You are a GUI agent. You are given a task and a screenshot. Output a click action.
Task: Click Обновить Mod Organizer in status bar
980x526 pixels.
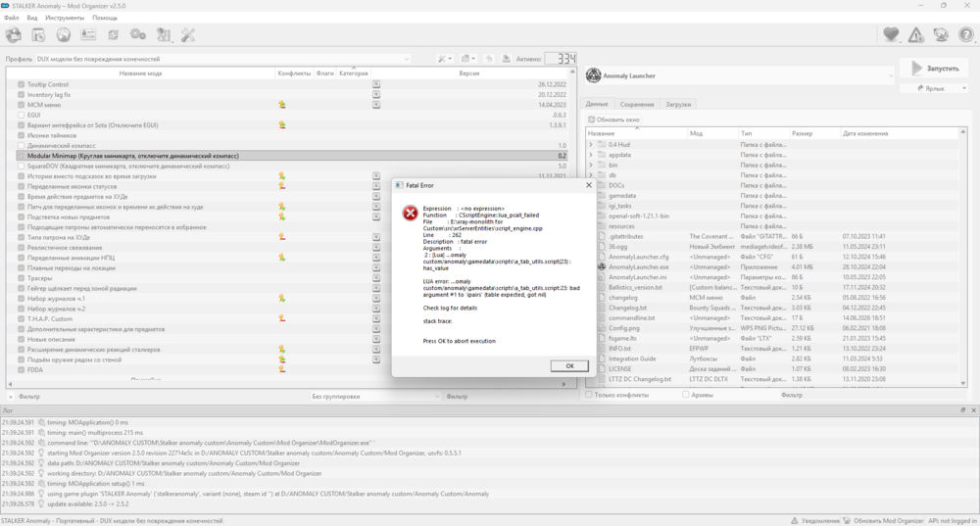883,520
